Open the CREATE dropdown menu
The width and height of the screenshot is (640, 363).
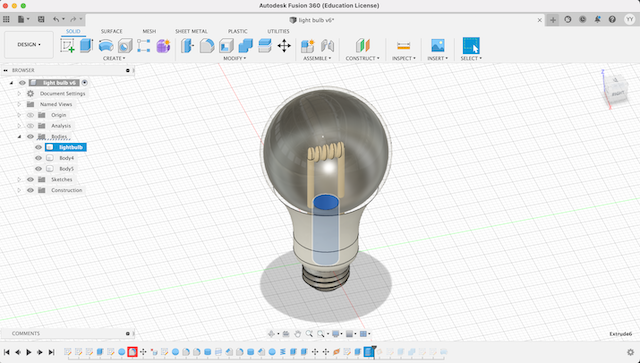coord(114,58)
